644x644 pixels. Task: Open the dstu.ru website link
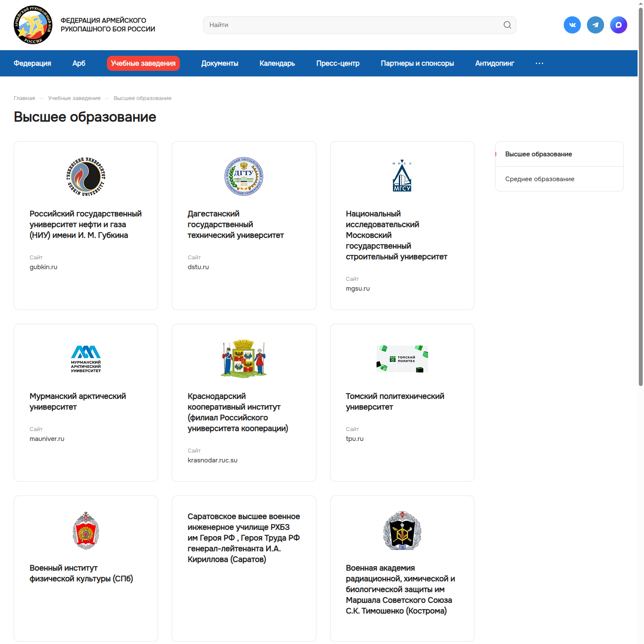click(x=198, y=267)
